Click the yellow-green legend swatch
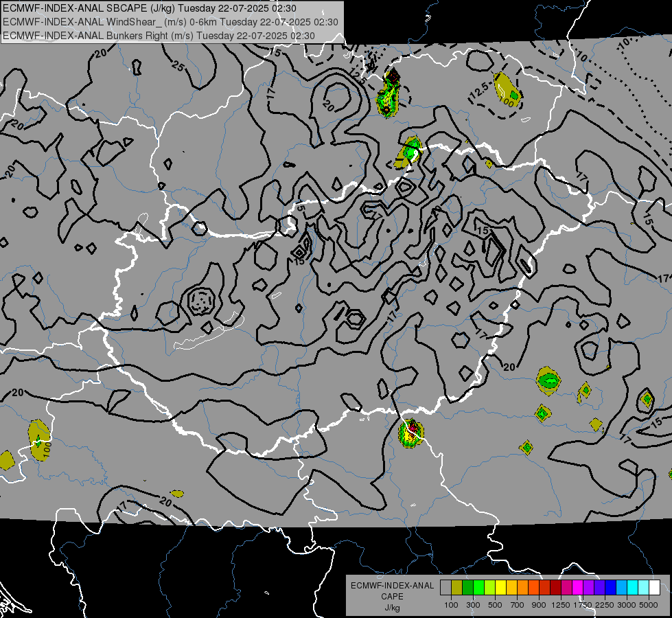Image resolution: width=672 pixels, height=618 pixels. pyautogui.click(x=489, y=588)
